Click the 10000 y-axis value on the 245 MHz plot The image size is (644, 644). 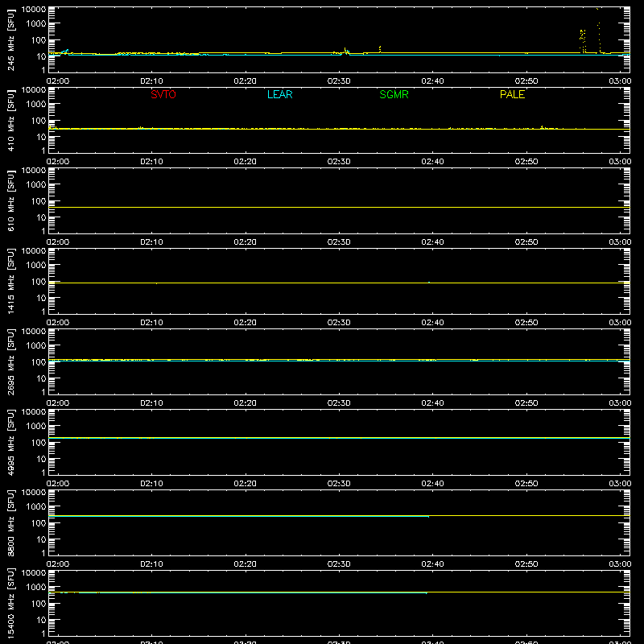34,10
